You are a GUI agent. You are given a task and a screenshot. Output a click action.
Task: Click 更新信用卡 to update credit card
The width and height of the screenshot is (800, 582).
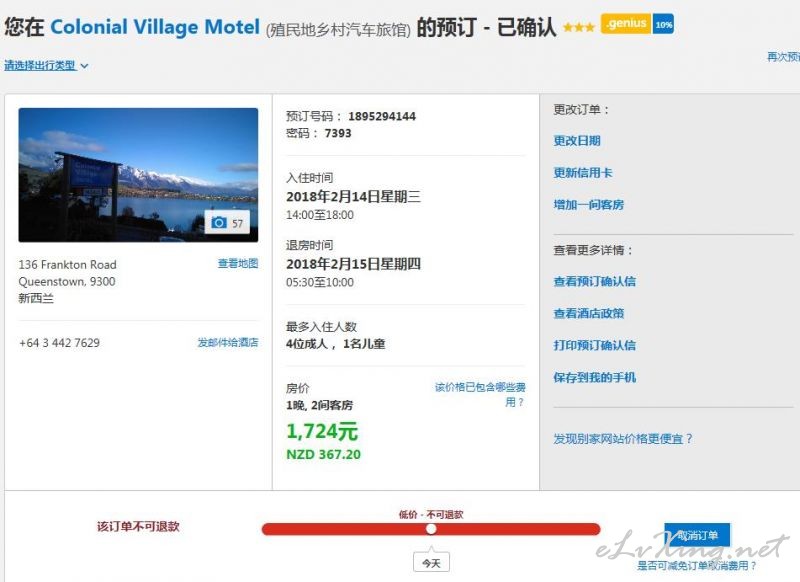coord(583,173)
